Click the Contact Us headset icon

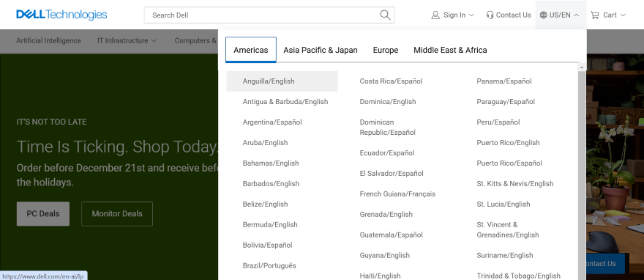pyautogui.click(x=490, y=15)
